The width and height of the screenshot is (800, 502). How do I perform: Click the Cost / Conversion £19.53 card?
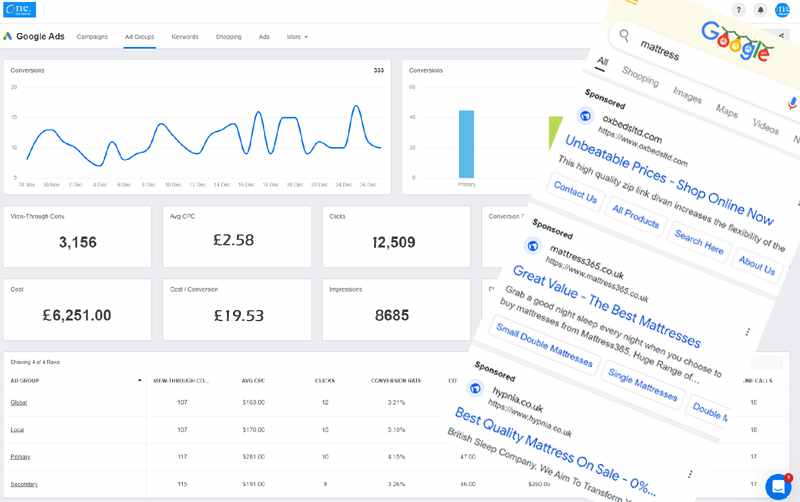tap(237, 310)
